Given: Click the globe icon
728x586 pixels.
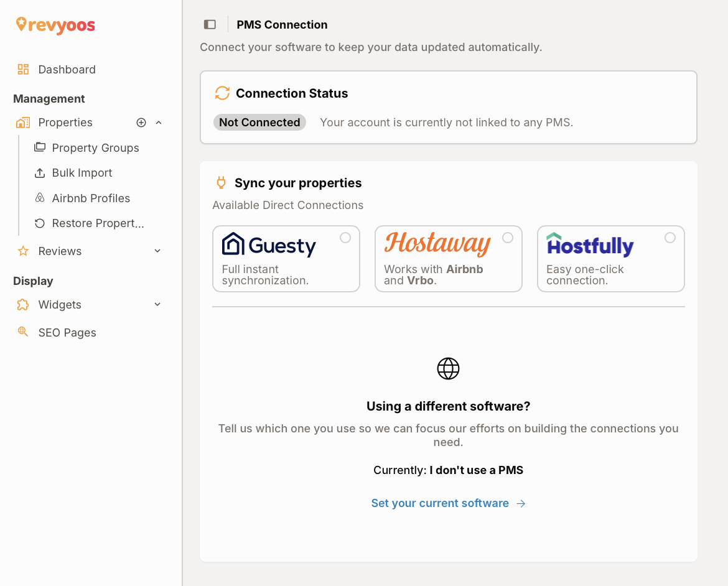Looking at the screenshot, I should 448,369.
